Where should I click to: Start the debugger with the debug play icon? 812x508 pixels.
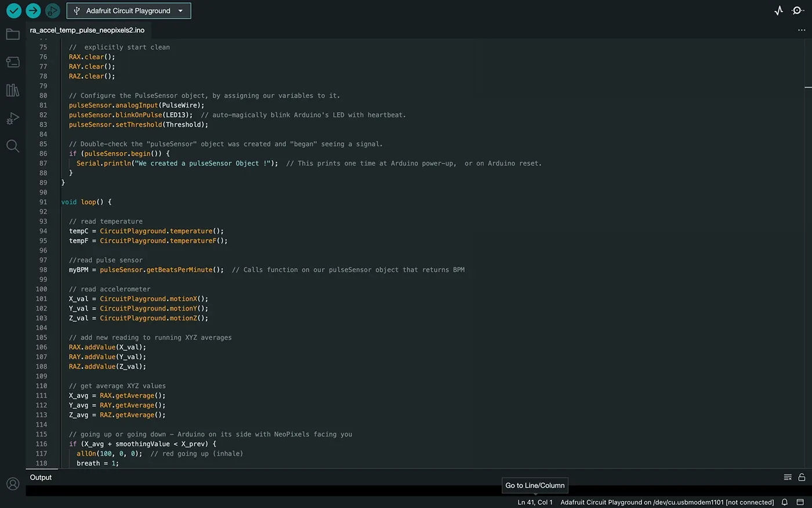52,10
